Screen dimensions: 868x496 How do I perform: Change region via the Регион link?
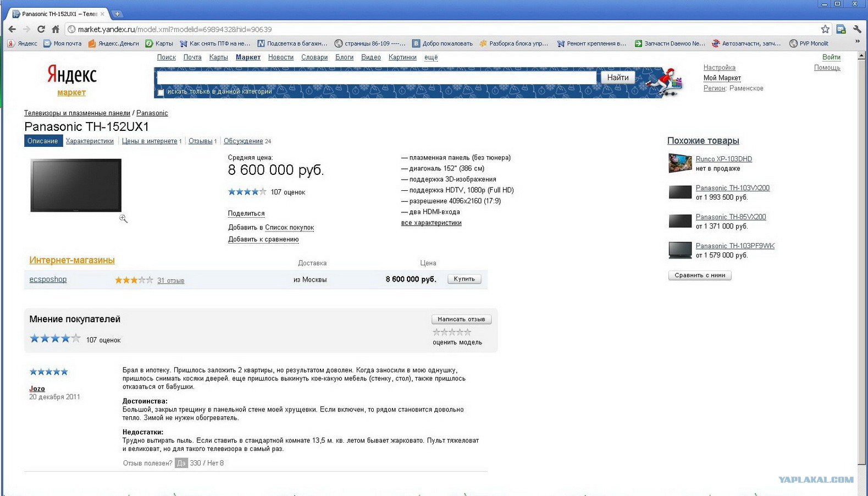click(715, 89)
